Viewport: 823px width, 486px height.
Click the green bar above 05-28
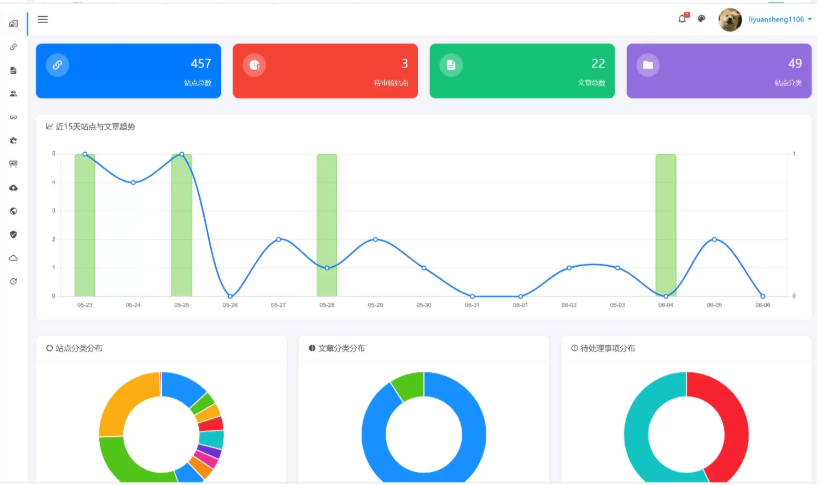[x=326, y=225]
